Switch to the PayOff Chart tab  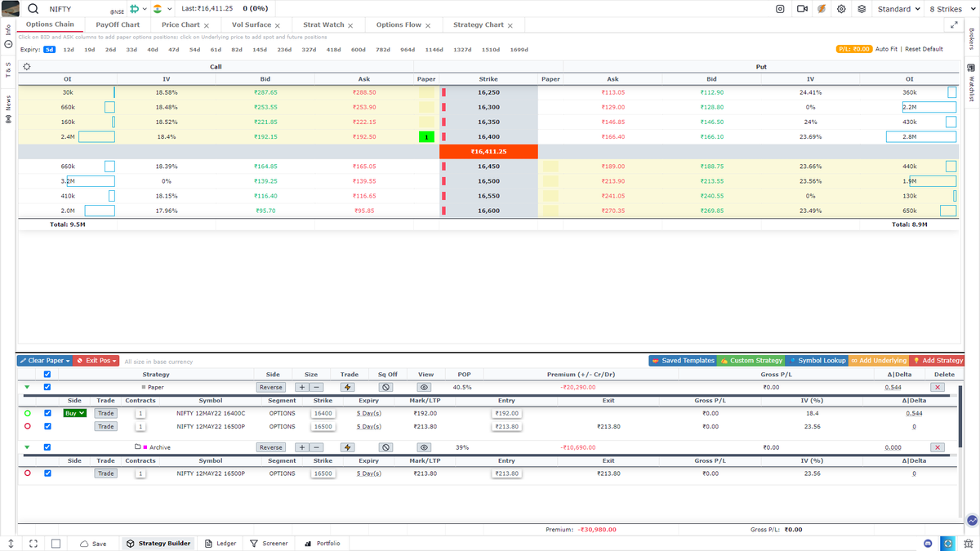(x=118, y=24)
